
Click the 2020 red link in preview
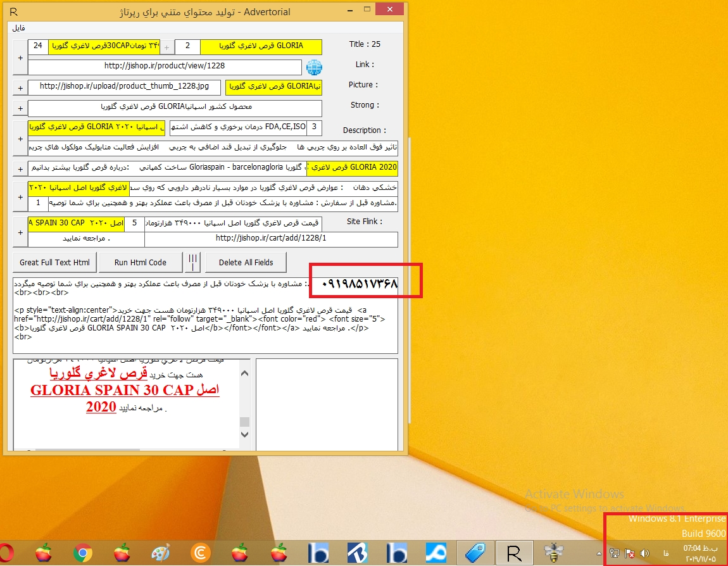click(101, 406)
